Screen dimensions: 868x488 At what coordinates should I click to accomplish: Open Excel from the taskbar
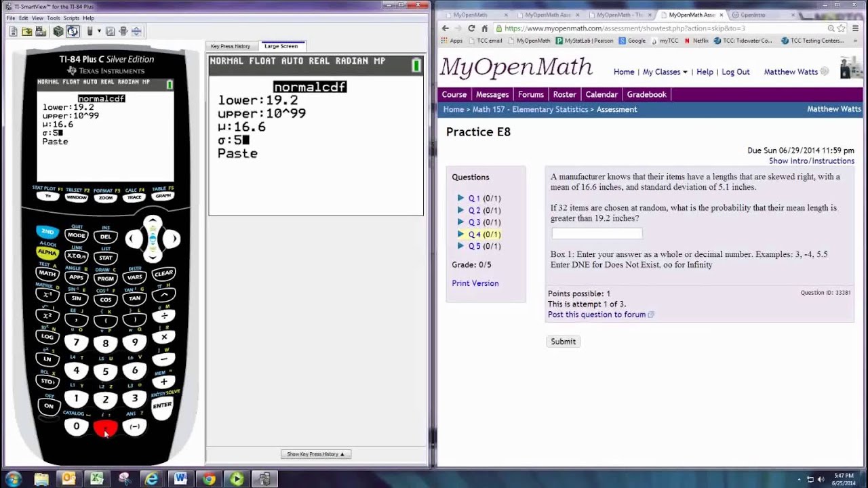point(97,479)
